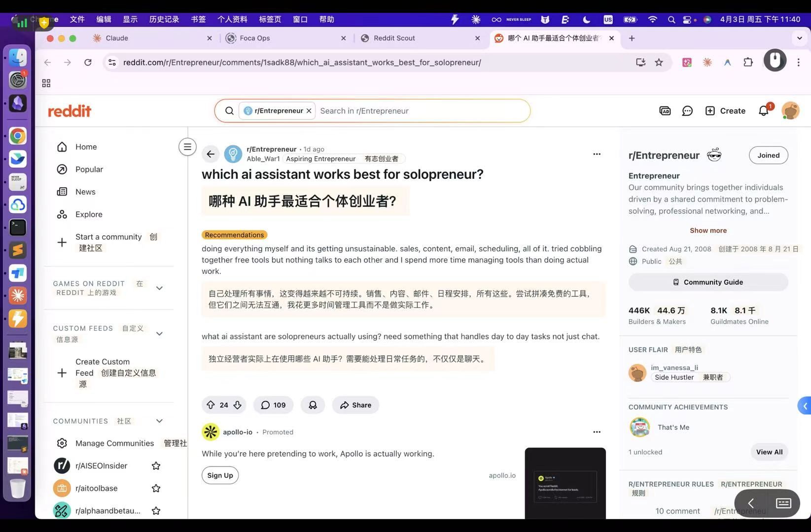Downvote the solopreneur post
The image size is (811, 532).
pyautogui.click(x=238, y=405)
